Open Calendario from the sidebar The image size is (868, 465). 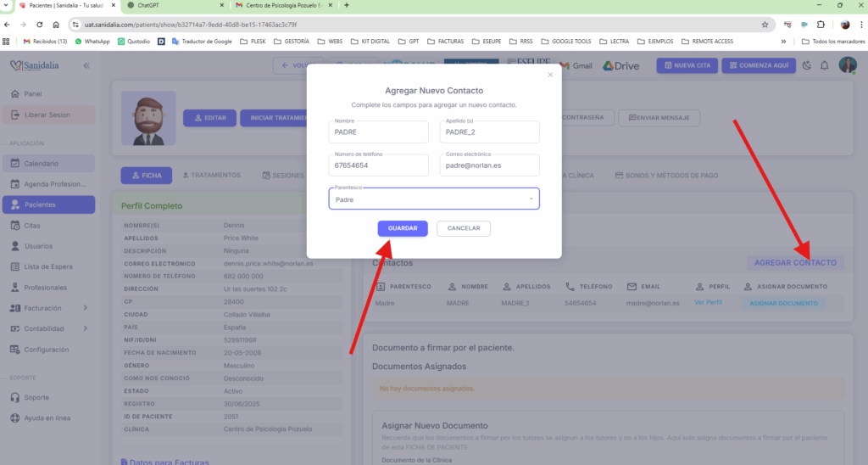41,164
